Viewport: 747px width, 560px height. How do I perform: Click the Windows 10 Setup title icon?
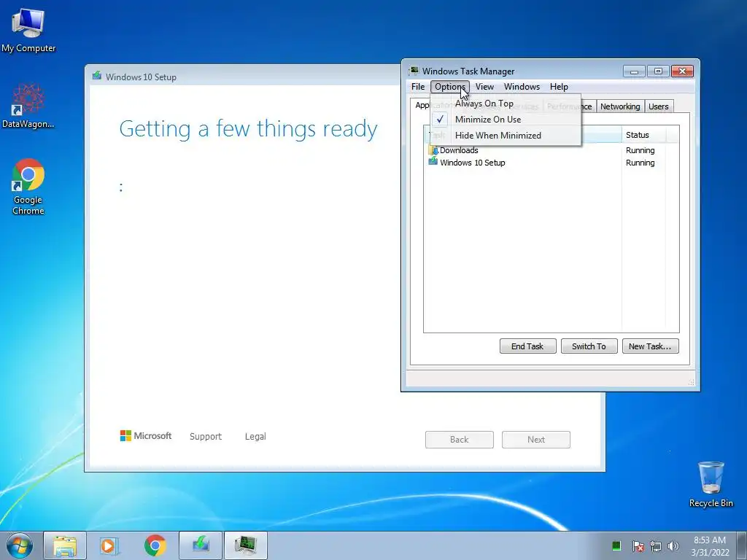point(97,76)
